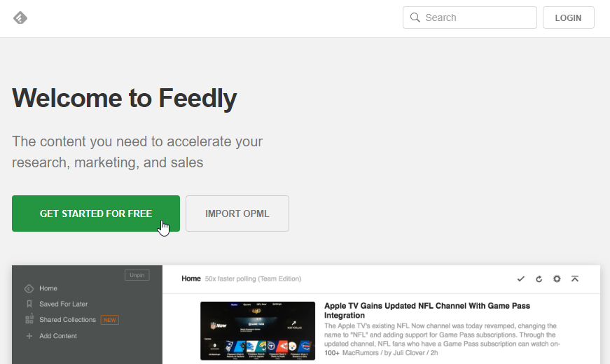The height and width of the screenshot is (364, 610).
Task: Click the IMPORT OPML button
Action: click(237, 213)
